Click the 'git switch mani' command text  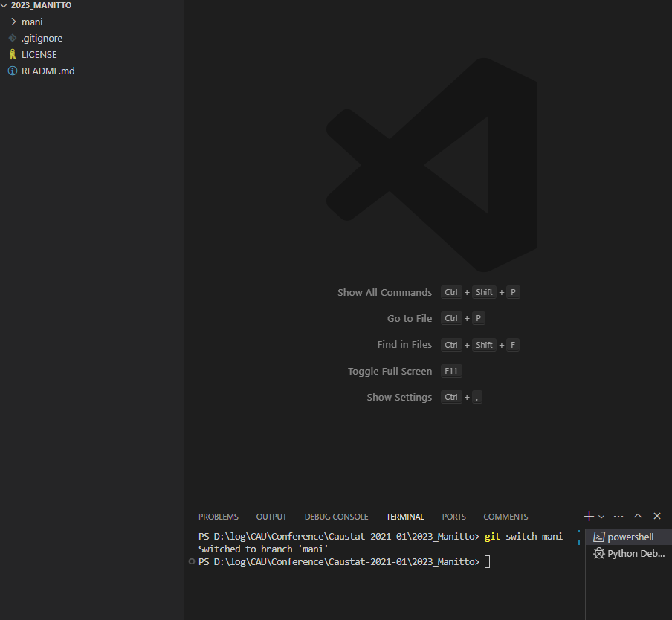[523, 537]
